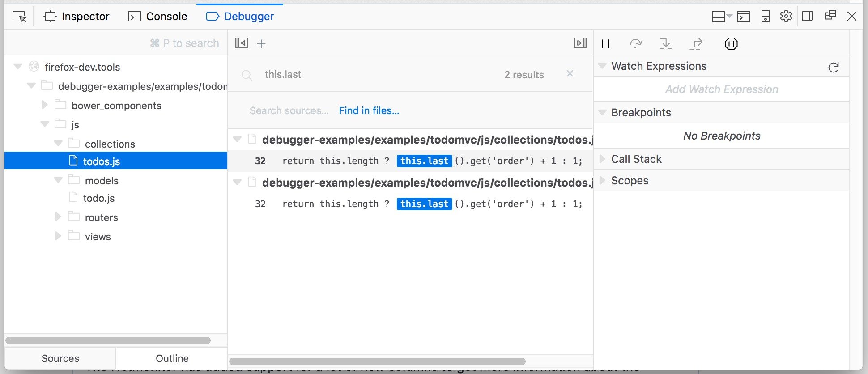Select the Sources tab
Image resolution: width=868 pixels, height=374 pixels.
click(60, 358)
